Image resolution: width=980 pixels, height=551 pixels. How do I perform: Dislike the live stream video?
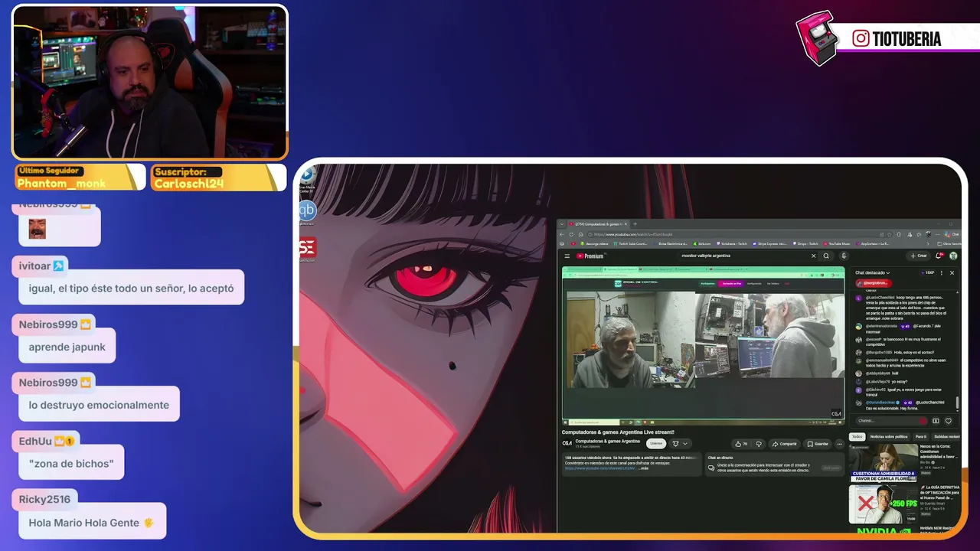(759, 444)
